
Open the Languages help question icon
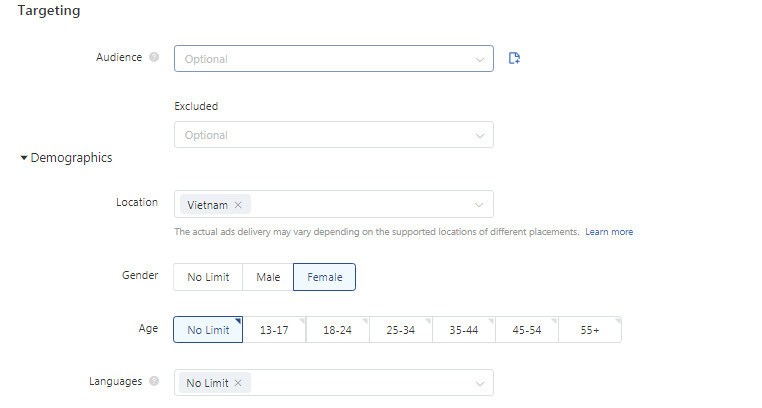(154, 381)
